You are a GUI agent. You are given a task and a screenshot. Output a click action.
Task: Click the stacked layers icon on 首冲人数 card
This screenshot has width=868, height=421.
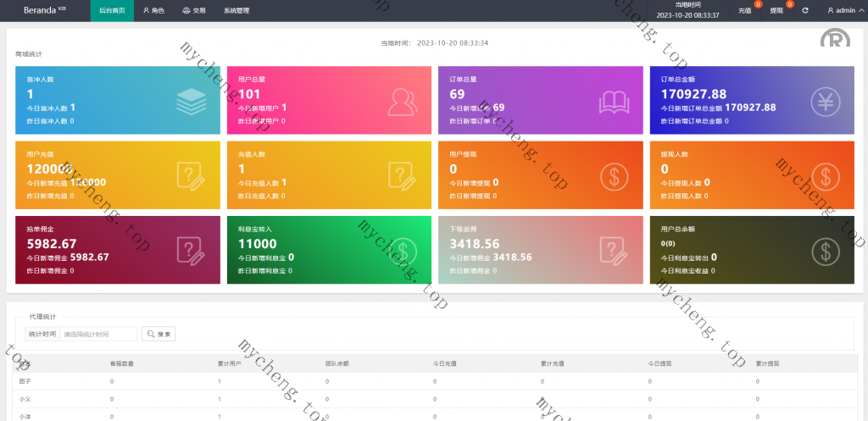coord(191,102)
